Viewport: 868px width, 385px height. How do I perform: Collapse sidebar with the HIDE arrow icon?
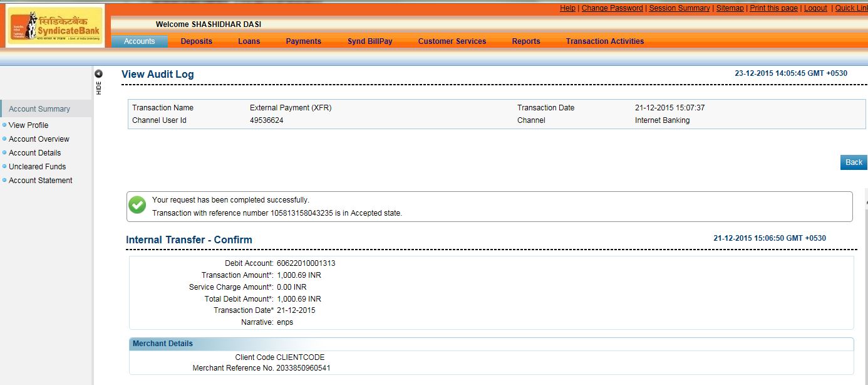(98, 74)
